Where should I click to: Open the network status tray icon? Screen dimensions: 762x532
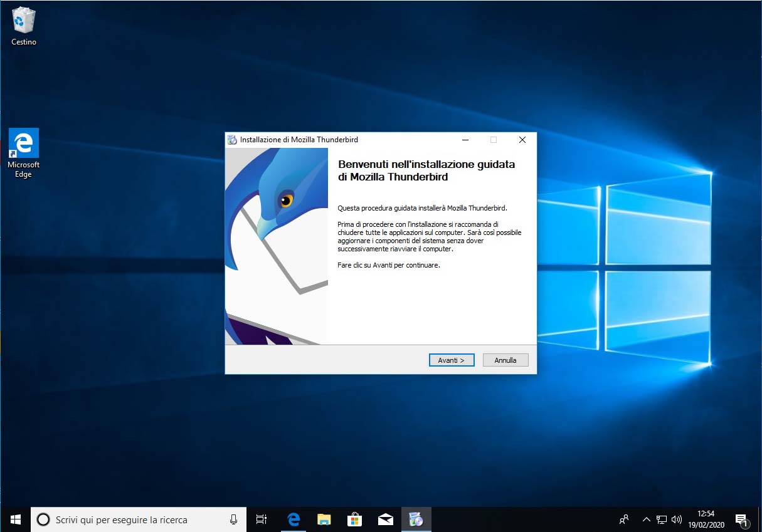tap(662, 519)
